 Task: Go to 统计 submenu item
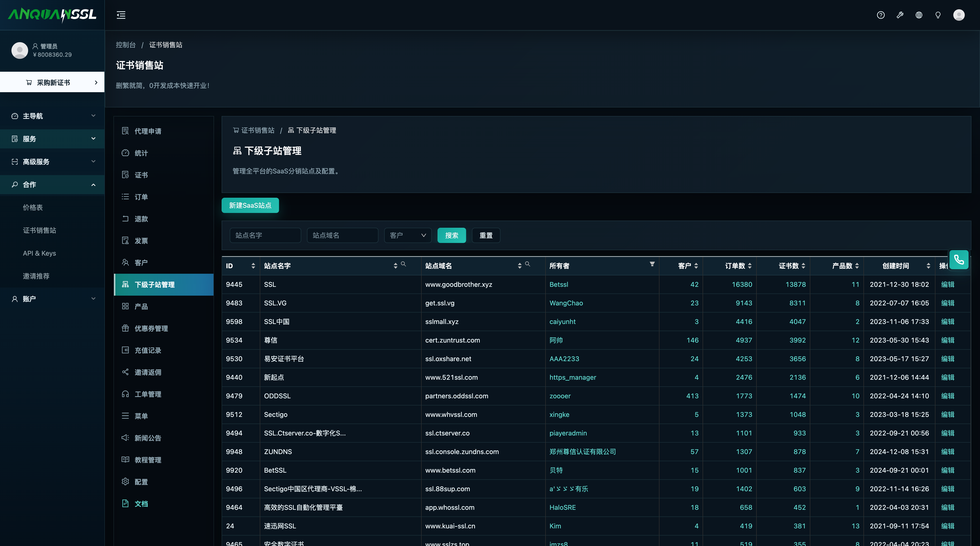coord(163,153)
